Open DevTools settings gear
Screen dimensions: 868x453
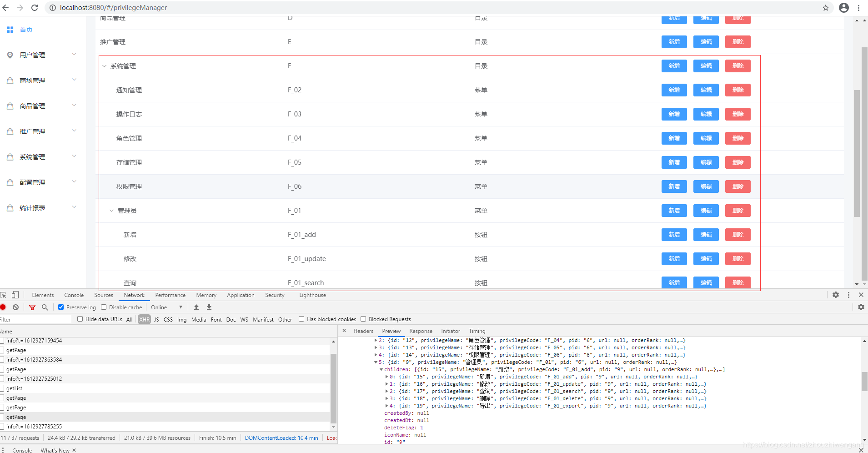(x=836, y=295)
